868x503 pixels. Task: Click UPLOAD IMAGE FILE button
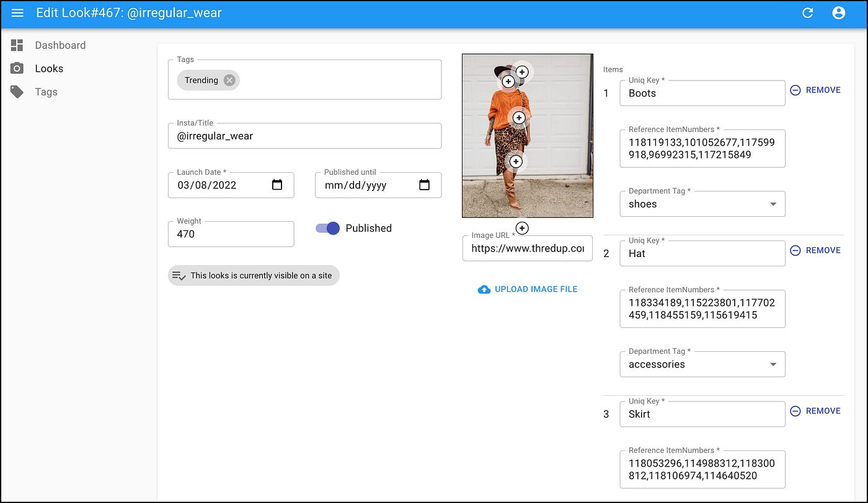528,289
